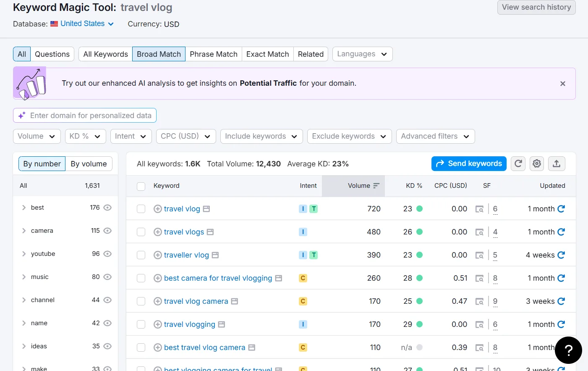
Task: Switch to the Questions tab
Action: click(52, 54)
